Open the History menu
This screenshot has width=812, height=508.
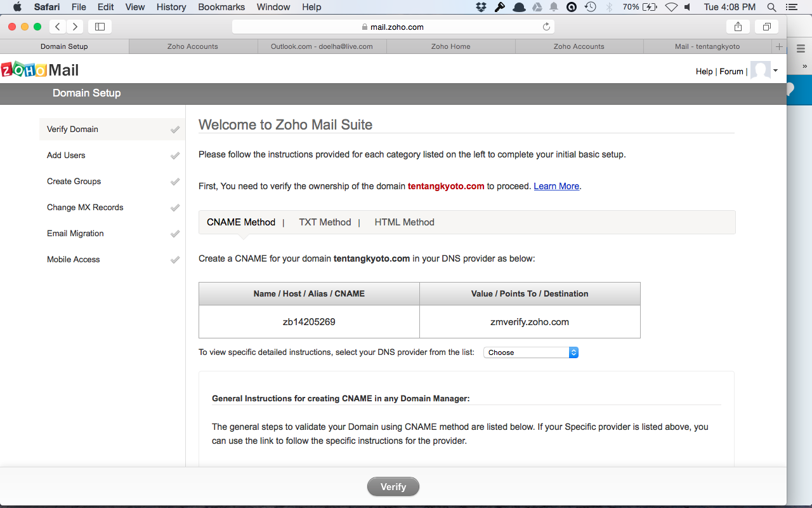click(171, 7)
